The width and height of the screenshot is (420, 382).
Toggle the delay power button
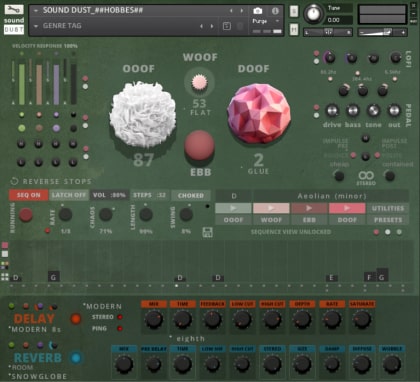(76, 319)
